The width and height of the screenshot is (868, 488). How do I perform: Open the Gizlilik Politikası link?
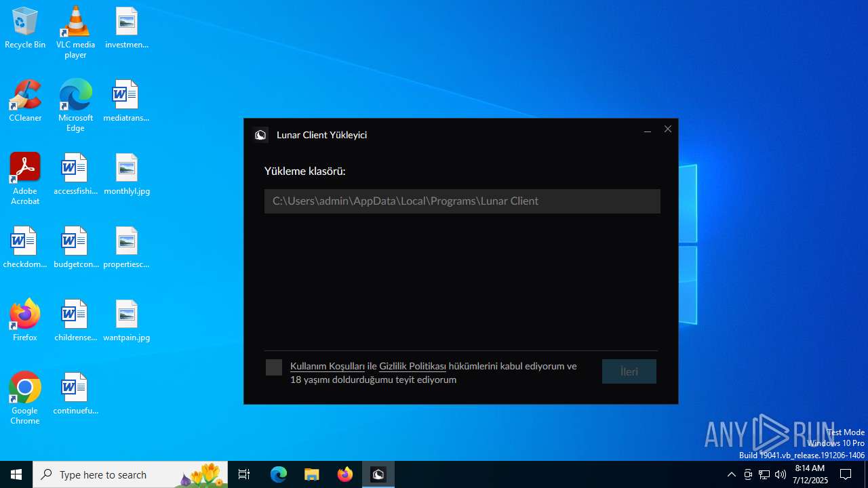coord(412,366)
